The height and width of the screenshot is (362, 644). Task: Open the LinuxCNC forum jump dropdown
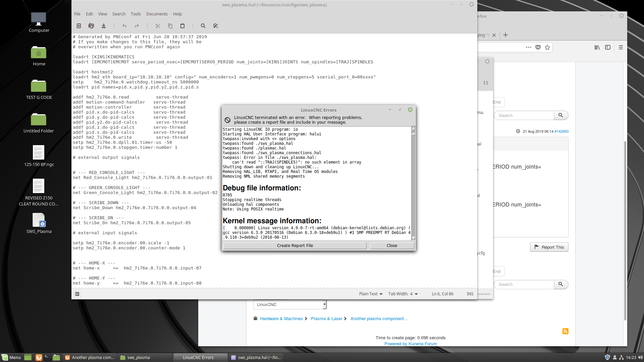click(290, 305)
